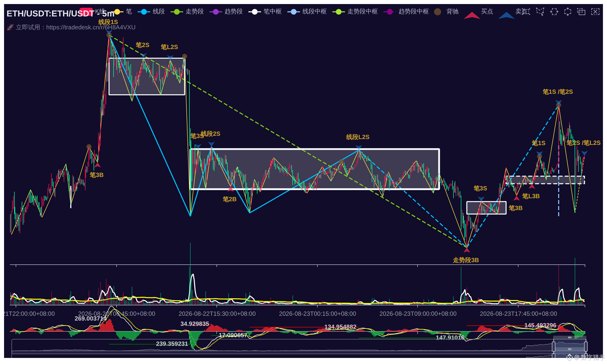Viewport: 607px width, 364px height.
Task: Click the '笔1S /笔2S' label
Action: (558, 92)
